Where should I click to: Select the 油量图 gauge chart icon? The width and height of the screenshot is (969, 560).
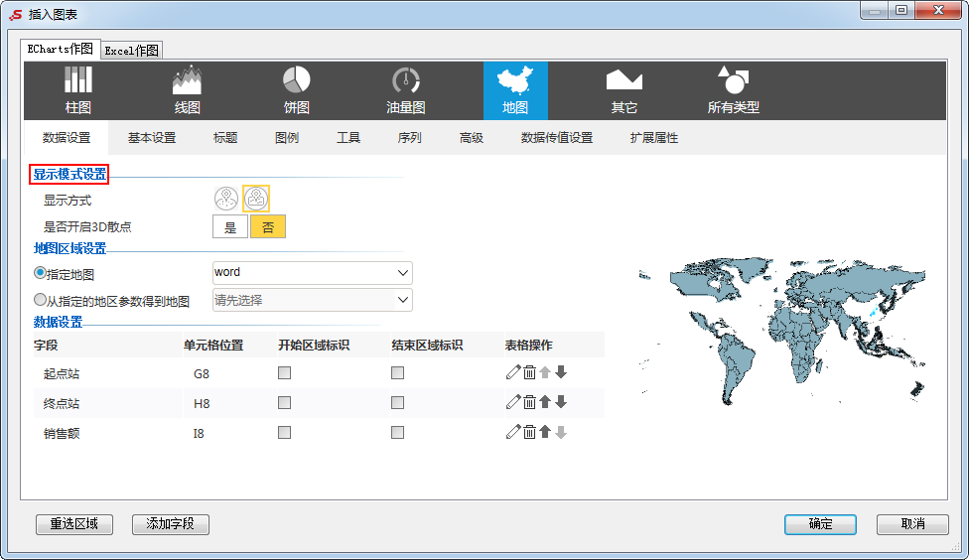[406, 90]
